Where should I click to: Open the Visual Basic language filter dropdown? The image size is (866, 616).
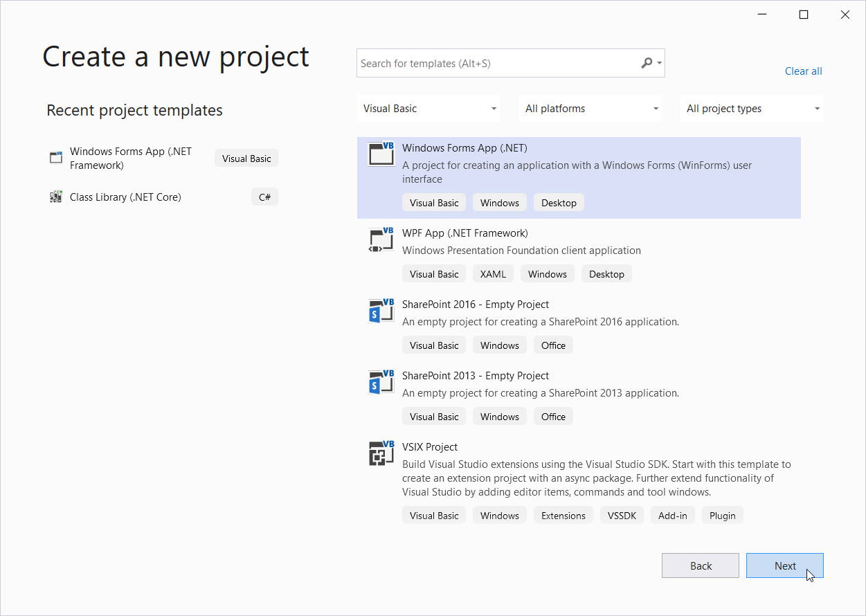[x=429, y=109]
